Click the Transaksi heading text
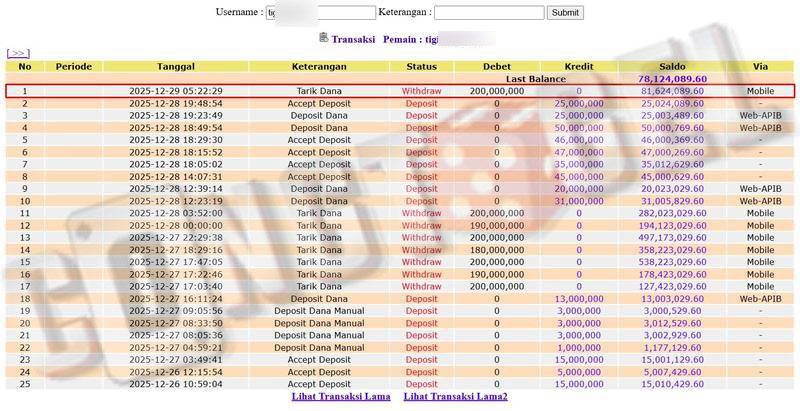The height and width of the screenshot is (411, 800). (x=353, y=39)
